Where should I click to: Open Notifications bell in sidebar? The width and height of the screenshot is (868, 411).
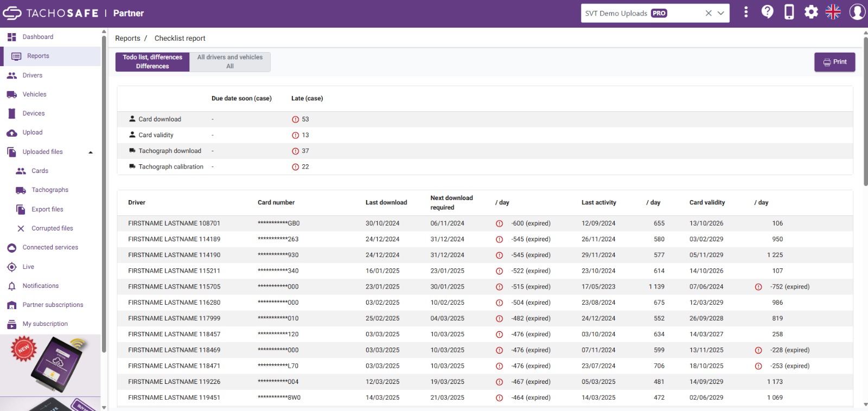tap(12, 286)
